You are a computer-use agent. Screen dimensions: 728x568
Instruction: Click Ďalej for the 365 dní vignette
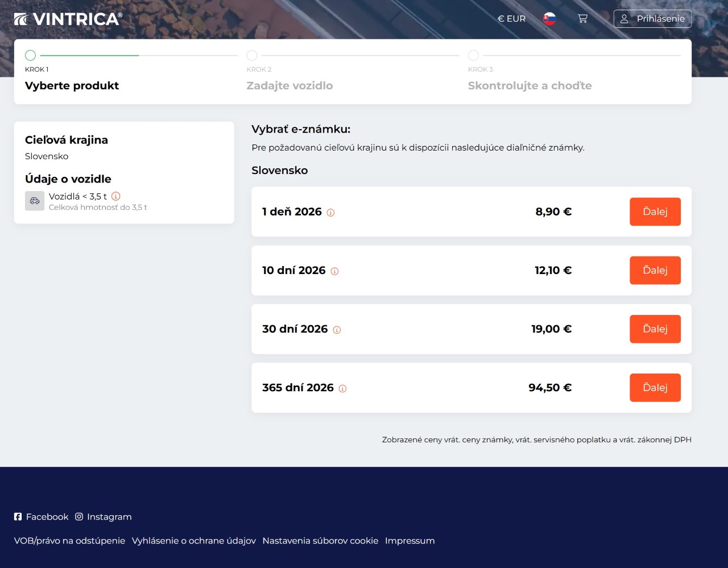(655, 387)
